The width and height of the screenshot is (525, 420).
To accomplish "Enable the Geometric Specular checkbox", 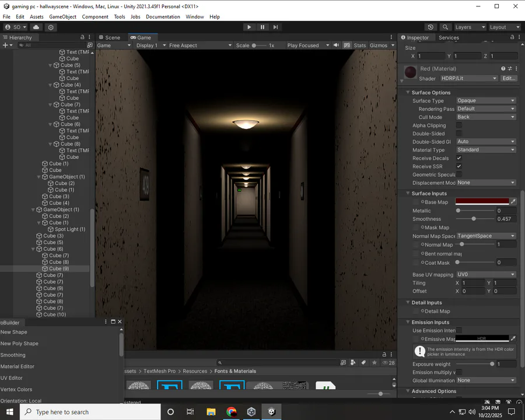I will [459, 174].
